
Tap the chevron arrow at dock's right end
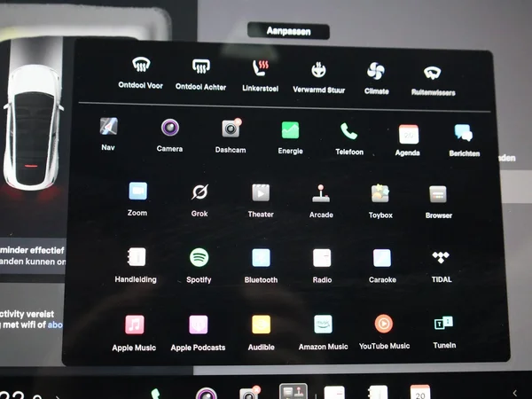[x=515, y=393]
